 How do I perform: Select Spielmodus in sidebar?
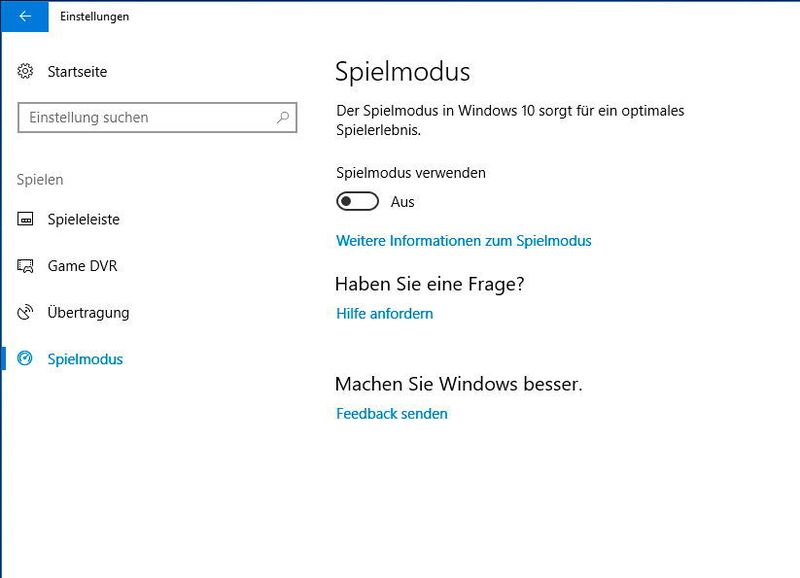tap(85, 359)
